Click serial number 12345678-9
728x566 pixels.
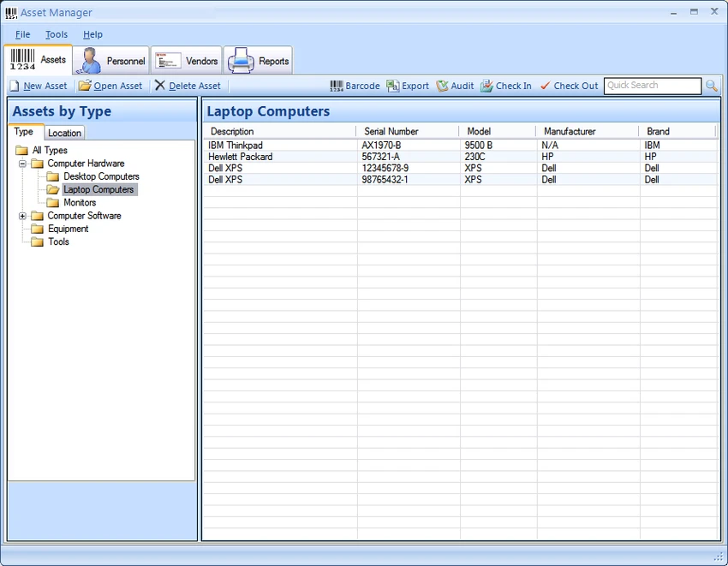point(385,168)
